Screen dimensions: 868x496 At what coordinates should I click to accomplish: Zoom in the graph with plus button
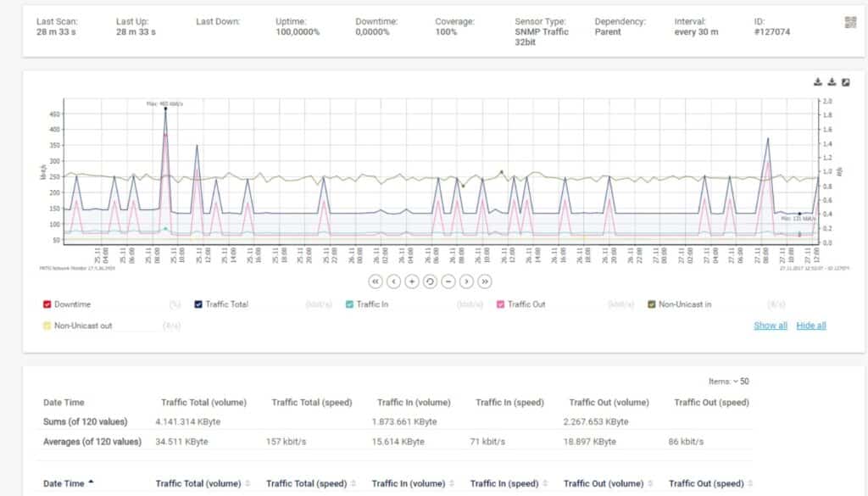[412, 281]
